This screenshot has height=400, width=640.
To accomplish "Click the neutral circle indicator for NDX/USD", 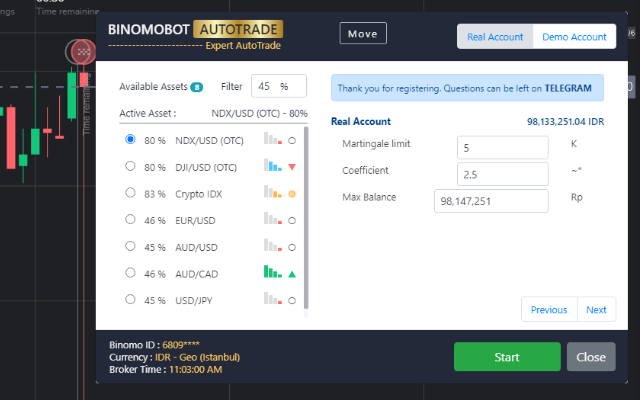I will point(292,141).
